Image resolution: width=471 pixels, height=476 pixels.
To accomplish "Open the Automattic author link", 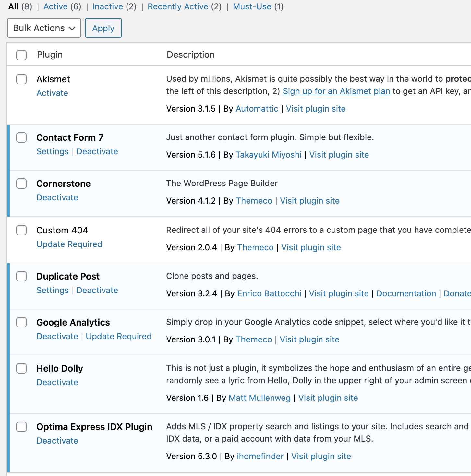I will 257,109.
